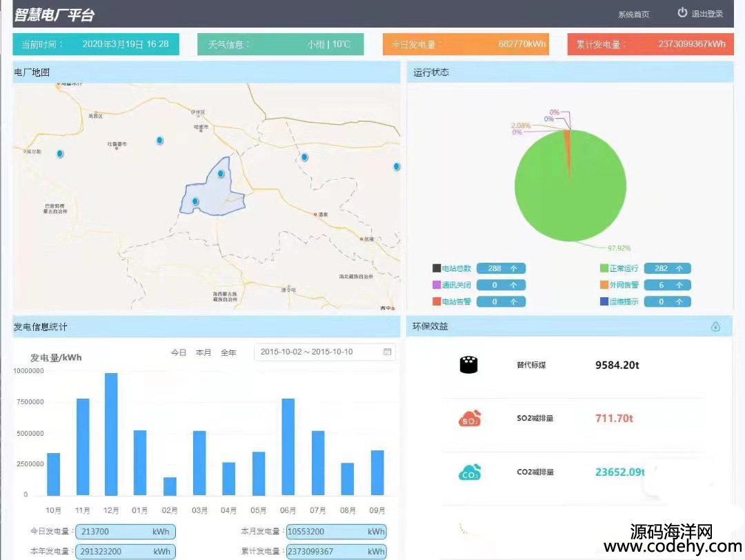The image size is (745, 560).
Task: Click the marker at the map's right edge
Action: (x=396, y=167)
